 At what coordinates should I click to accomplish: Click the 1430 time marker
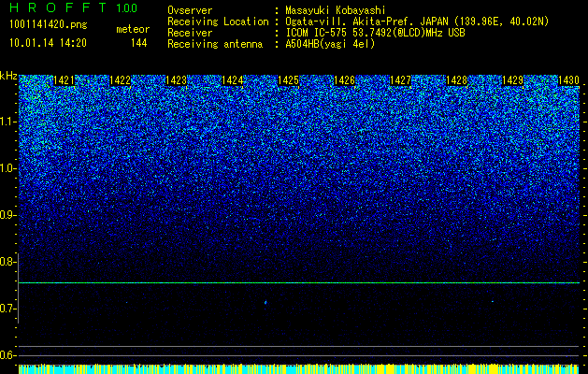(x=568, y=80)
